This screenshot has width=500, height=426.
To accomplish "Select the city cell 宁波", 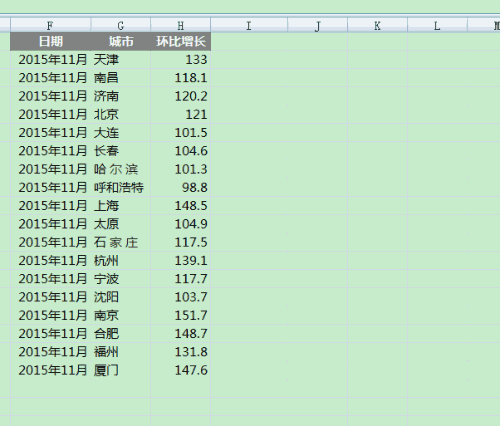I will click(x=120, y=279).
